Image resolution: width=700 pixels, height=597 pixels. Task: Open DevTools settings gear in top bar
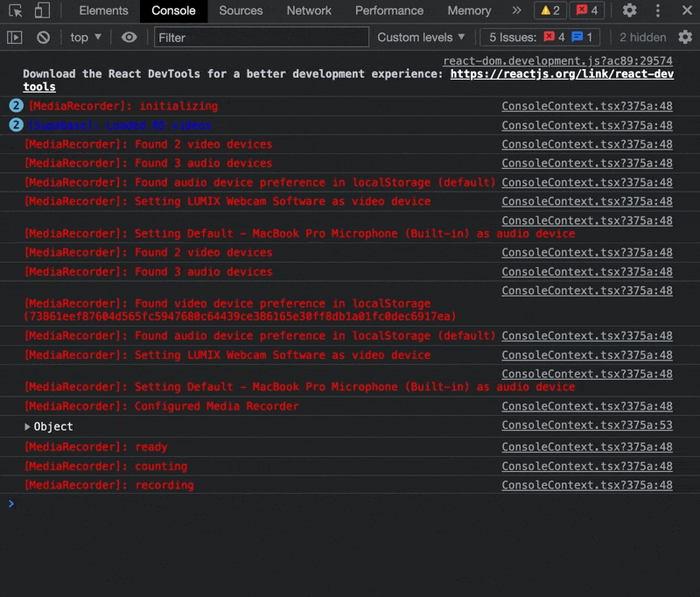tap(629, 11)
